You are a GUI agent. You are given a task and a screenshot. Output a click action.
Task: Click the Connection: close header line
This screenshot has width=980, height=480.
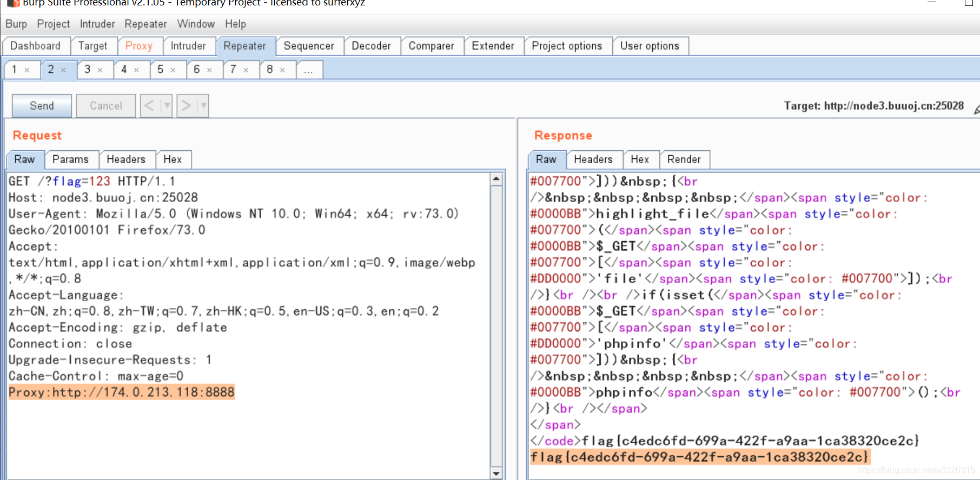[70, 343]
